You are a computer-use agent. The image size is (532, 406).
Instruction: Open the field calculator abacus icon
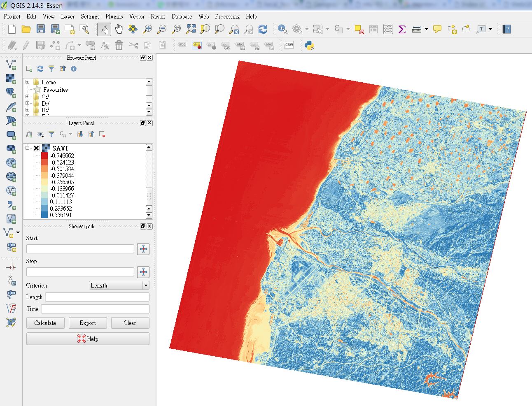point(387,29)
